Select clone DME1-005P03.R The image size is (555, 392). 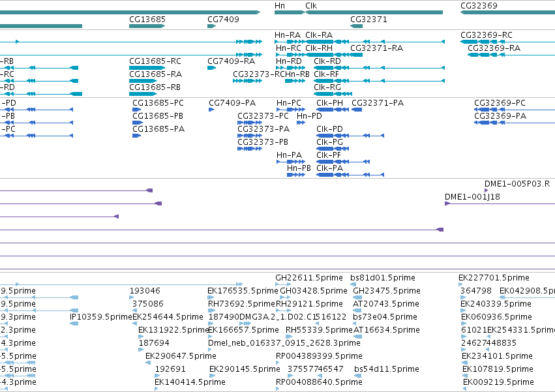(x=517, y=184)
